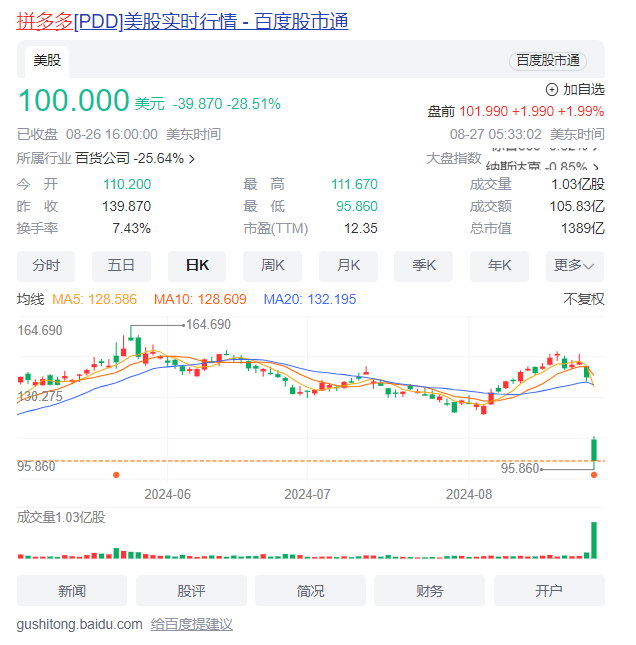This screenshot has height=645, width=636.
Task: Click the 换手率 value 7.43%
Action: [132, 228]
